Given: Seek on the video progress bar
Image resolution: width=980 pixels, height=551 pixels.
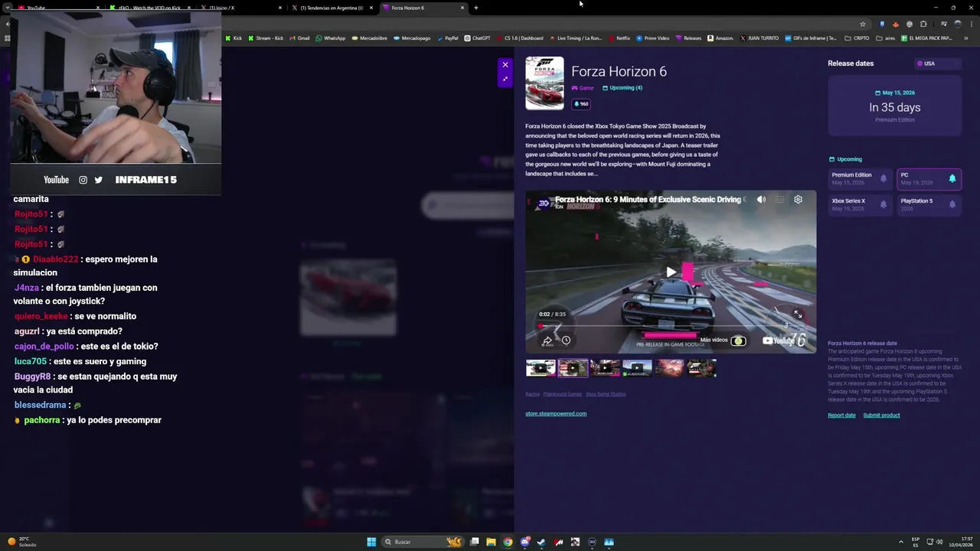Looking at the screenshot, I should 671,326.
